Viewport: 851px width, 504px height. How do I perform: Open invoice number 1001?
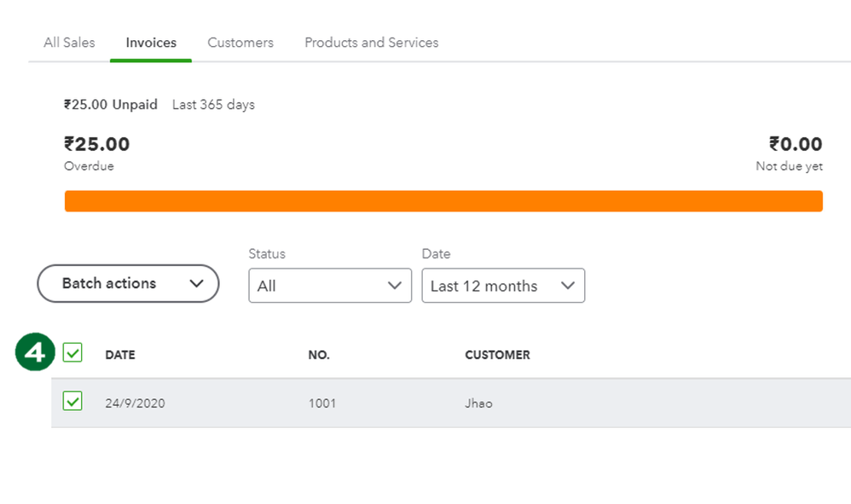pos(322,403)
